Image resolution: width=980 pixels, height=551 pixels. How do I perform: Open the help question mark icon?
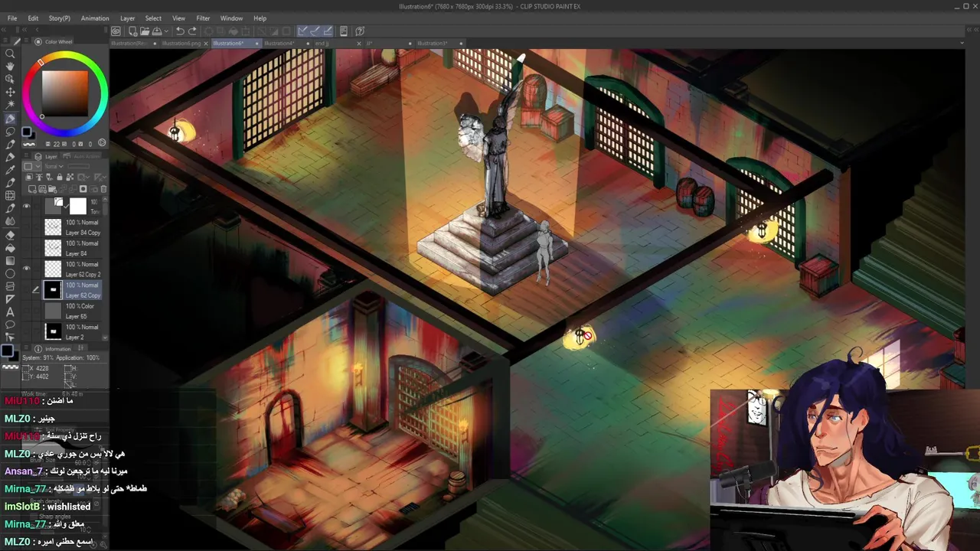tap(360, 31)
